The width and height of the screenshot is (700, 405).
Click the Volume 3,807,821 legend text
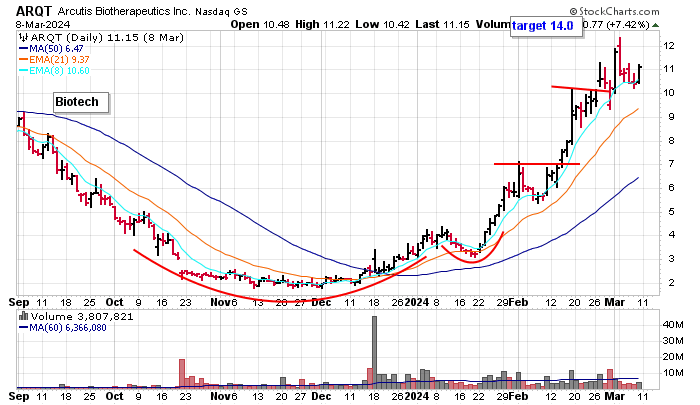click(x=82, y=317)
